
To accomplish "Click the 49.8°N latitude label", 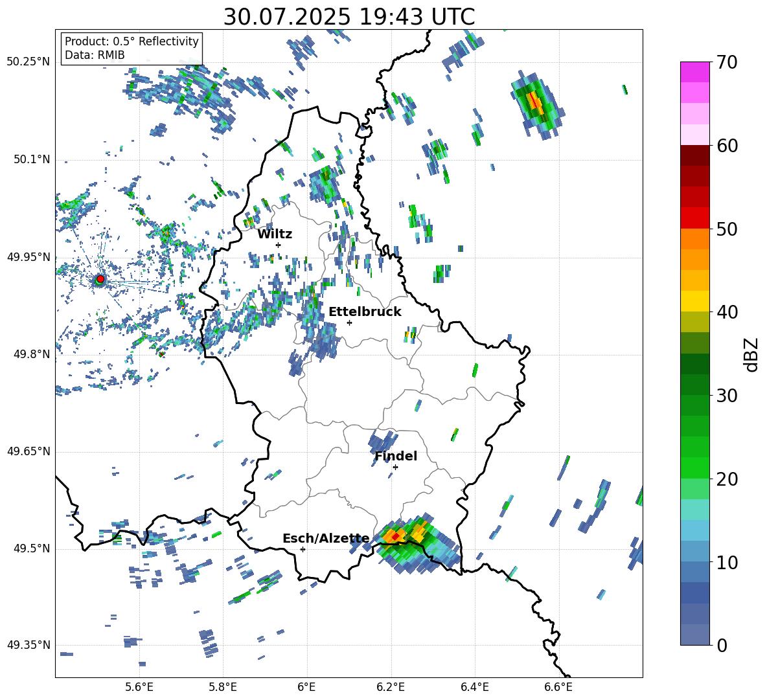I will pyautogui.click(x=31, y=354).
